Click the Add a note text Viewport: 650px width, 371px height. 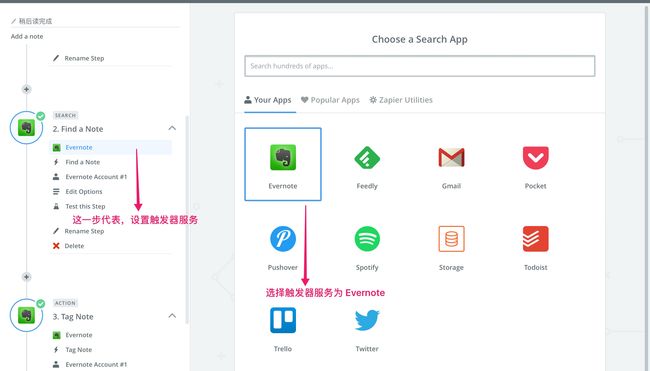pos(27,36)
